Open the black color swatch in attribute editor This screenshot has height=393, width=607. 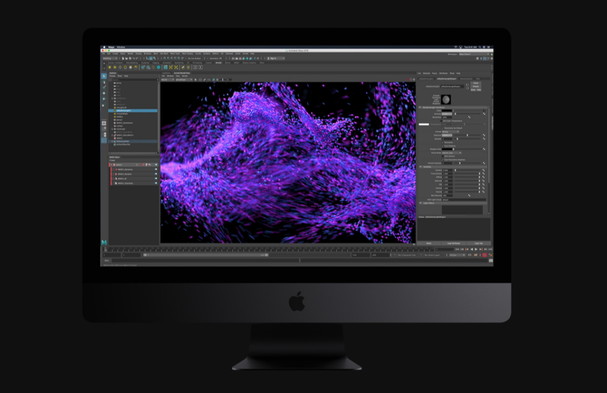point(447,110)
